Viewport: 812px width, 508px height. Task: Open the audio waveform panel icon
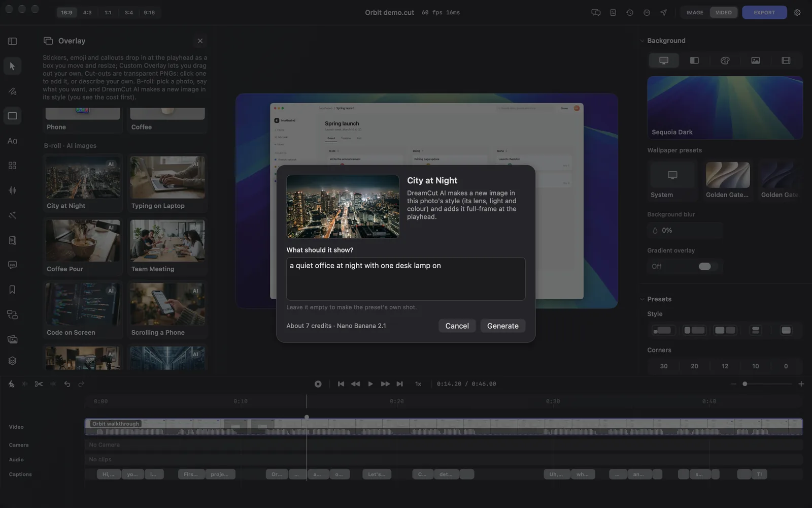[12, 190]
